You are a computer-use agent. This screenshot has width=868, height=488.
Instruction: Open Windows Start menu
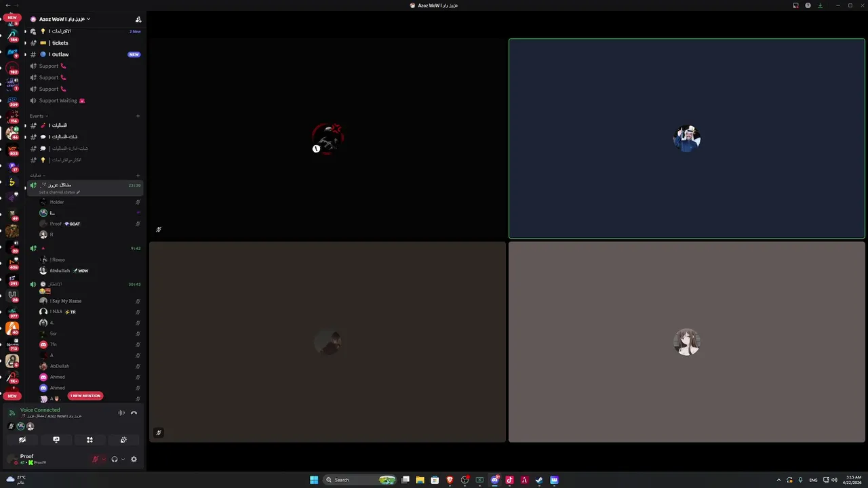coord(314,480)
